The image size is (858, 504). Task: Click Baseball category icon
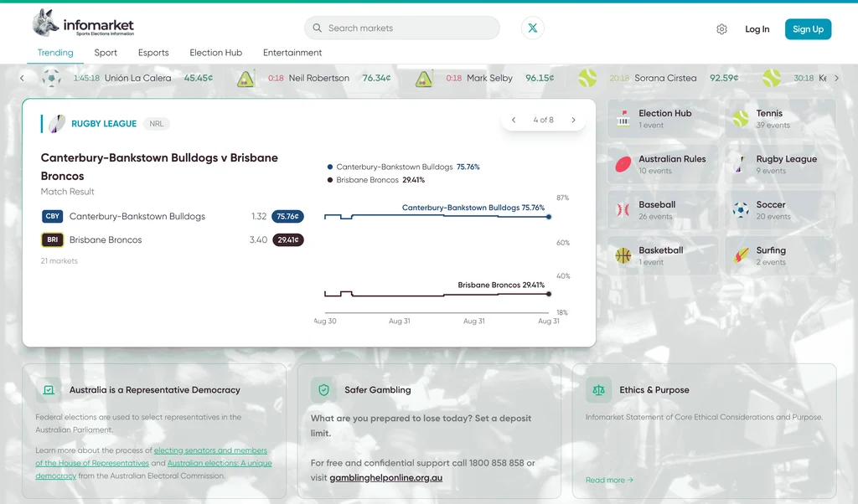pos(623,210)
